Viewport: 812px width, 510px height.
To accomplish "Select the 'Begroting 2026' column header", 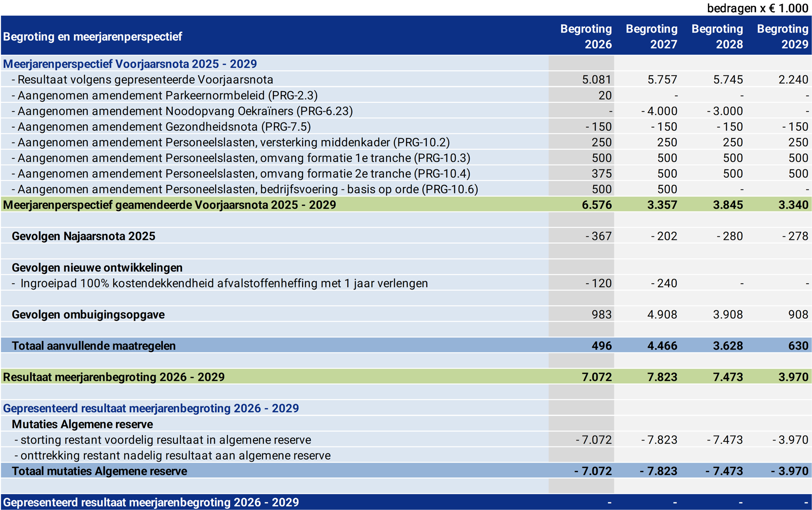I will 586,37.
